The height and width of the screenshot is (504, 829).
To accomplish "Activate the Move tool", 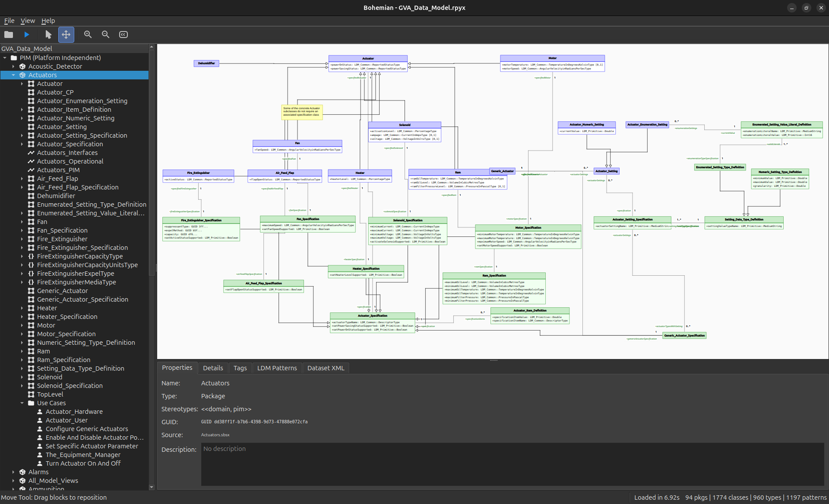I will (x=66, y=35).
